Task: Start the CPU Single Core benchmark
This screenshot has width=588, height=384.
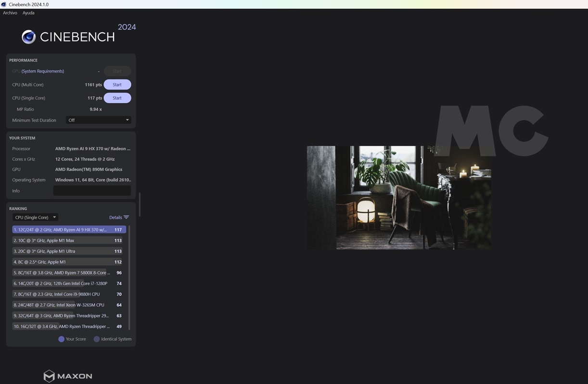Action: 117,98
